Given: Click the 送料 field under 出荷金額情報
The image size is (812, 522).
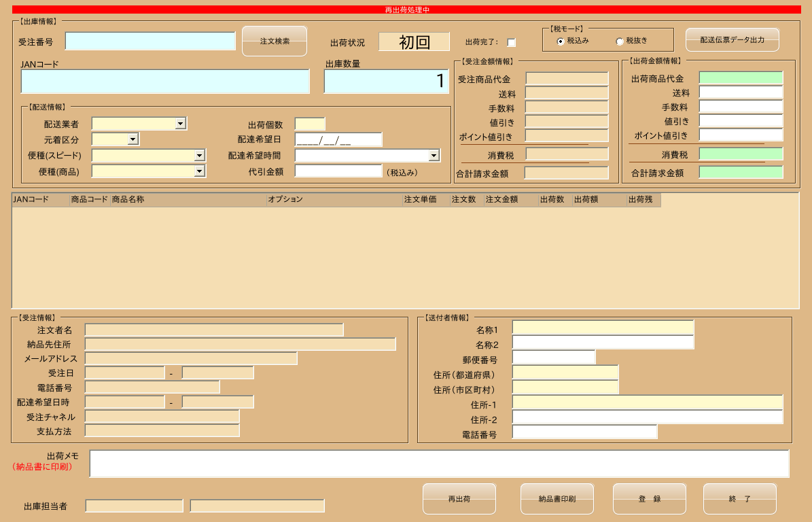Looking at the screenshot, I should 741,92.
